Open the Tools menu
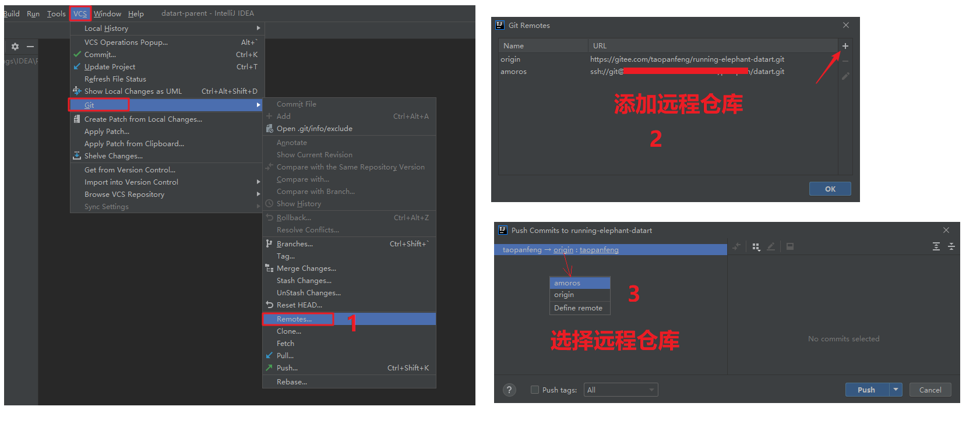The image size is (980, 424). tap(57, 13)
